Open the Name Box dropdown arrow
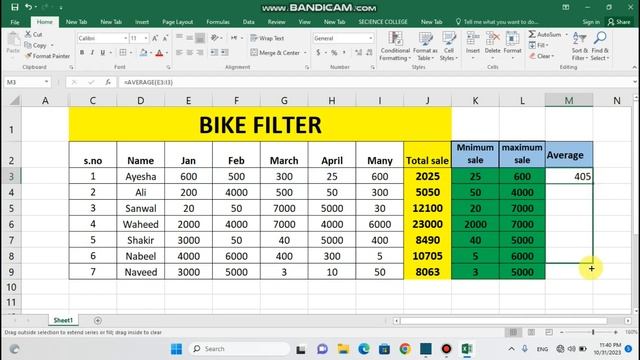Screen dimensions: 640x360 [46, 82]
